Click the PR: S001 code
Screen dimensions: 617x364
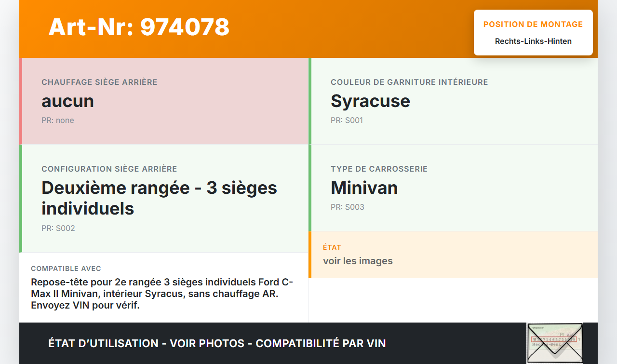(x=347, y=120)
